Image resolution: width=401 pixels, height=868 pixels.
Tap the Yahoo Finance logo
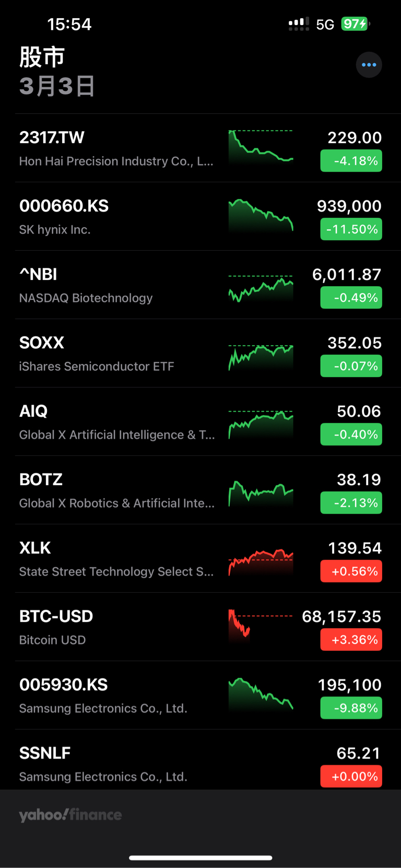click(70, 815)
